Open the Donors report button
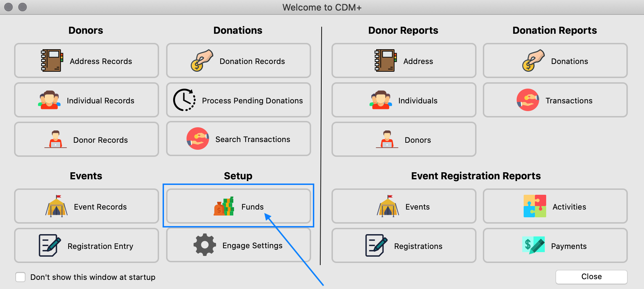 point(404,139)
